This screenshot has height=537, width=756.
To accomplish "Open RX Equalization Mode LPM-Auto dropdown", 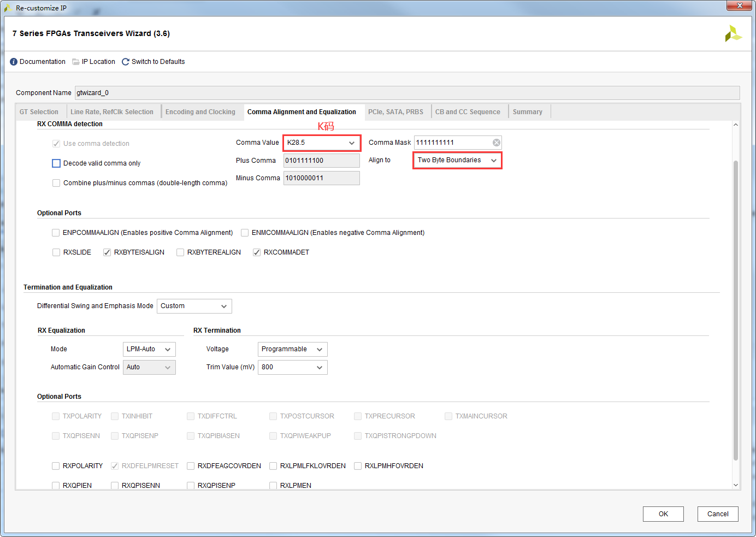I will [x=149, y=349].
